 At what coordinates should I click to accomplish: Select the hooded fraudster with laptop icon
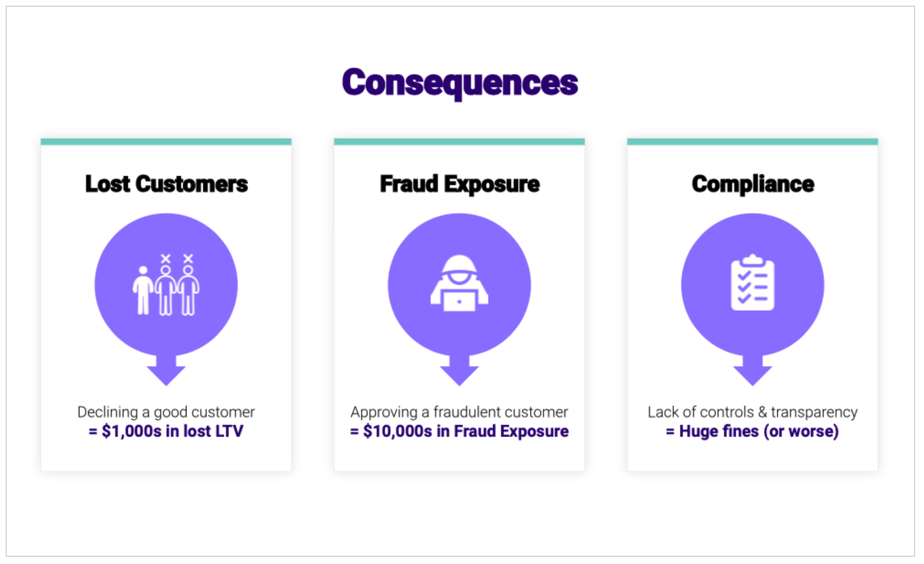459,284
